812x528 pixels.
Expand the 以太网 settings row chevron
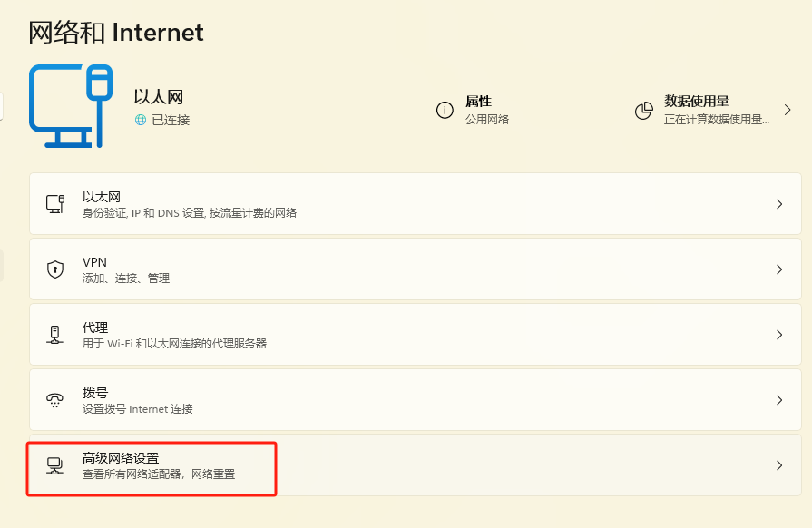coord(778,204)
